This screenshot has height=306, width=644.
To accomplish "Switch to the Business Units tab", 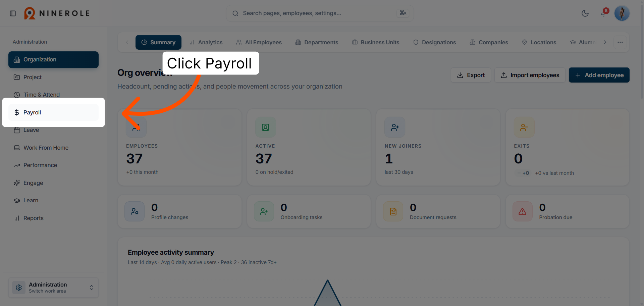I will click(x=375, y=42).
